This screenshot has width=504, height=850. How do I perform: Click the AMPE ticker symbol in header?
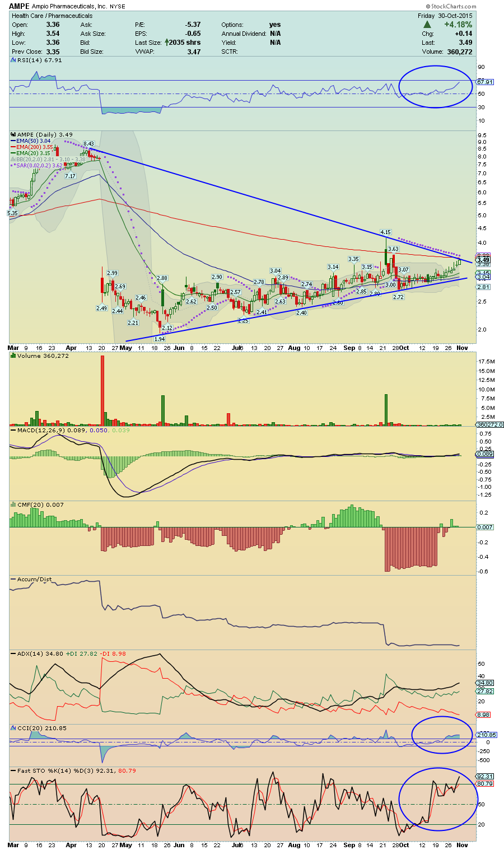click(19, 6)
